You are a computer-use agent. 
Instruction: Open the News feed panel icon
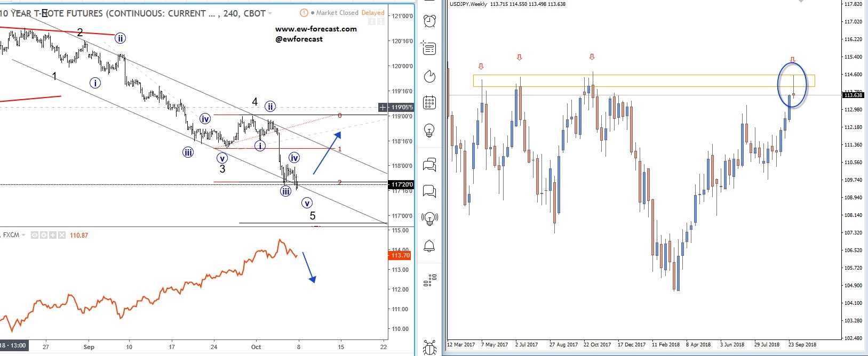pyautogui.click(x=429, y=48)
